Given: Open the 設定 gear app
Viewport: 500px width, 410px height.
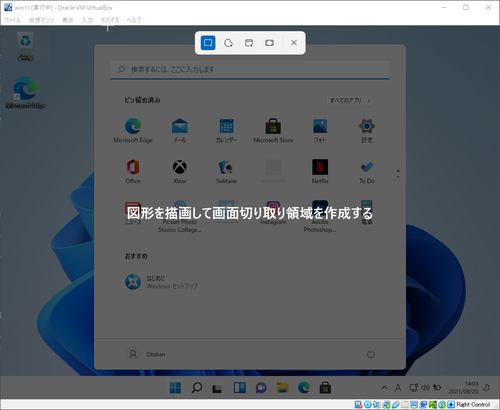Looking at the screenshot, I should (x=367, y=130).
